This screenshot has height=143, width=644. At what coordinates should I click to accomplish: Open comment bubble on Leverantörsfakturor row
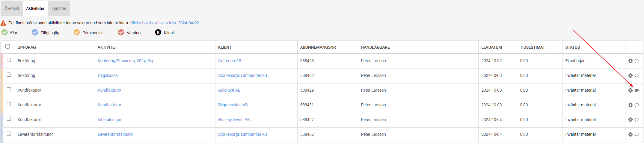(x=637, y=135)
